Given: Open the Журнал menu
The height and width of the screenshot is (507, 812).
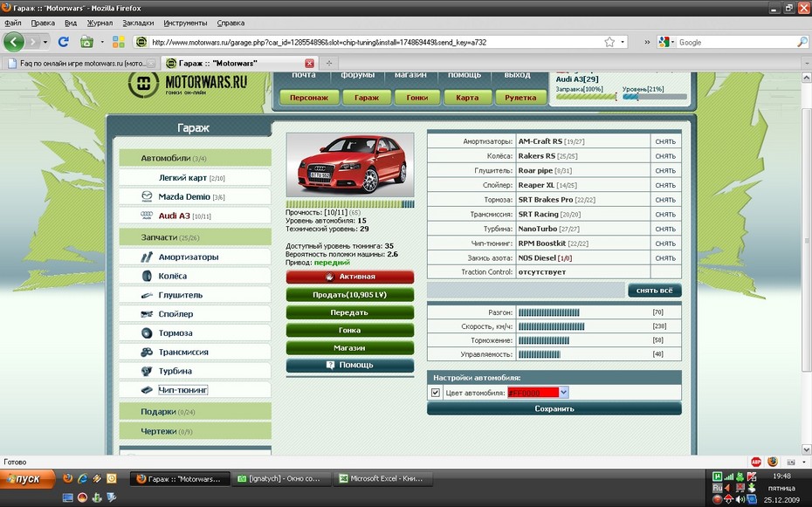Looking at the screenshot, I should click(x=100, y=23).
